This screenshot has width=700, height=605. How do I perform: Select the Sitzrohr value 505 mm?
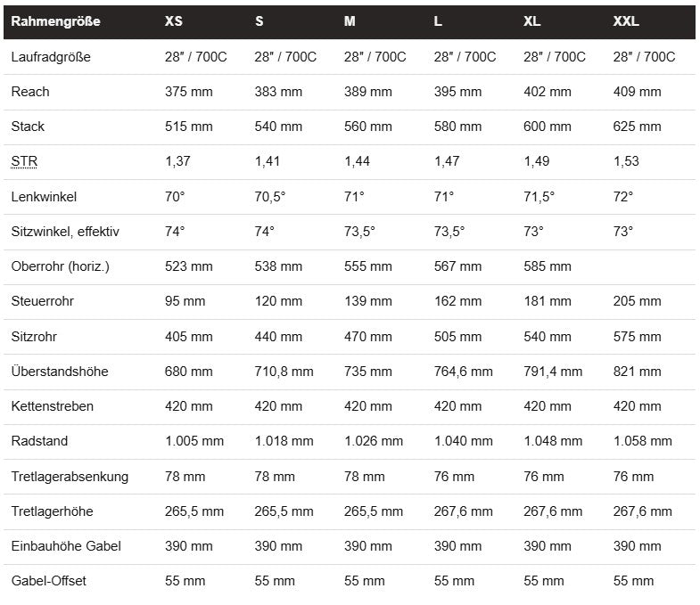[x=457, y=337]
